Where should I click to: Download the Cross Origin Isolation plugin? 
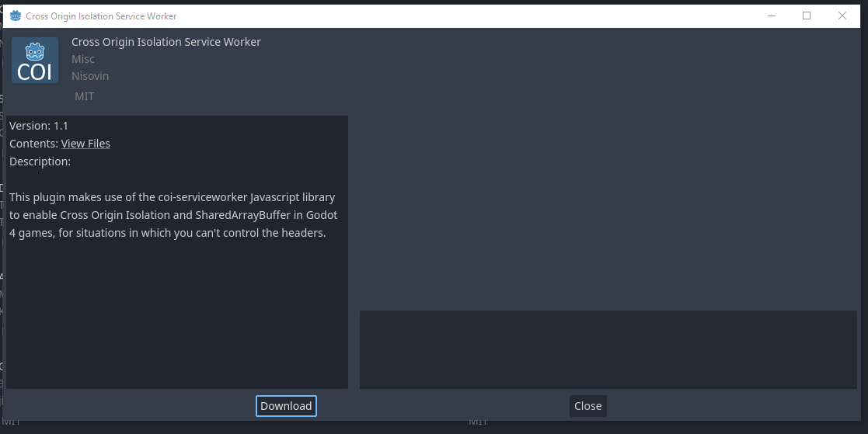(286, 406)
